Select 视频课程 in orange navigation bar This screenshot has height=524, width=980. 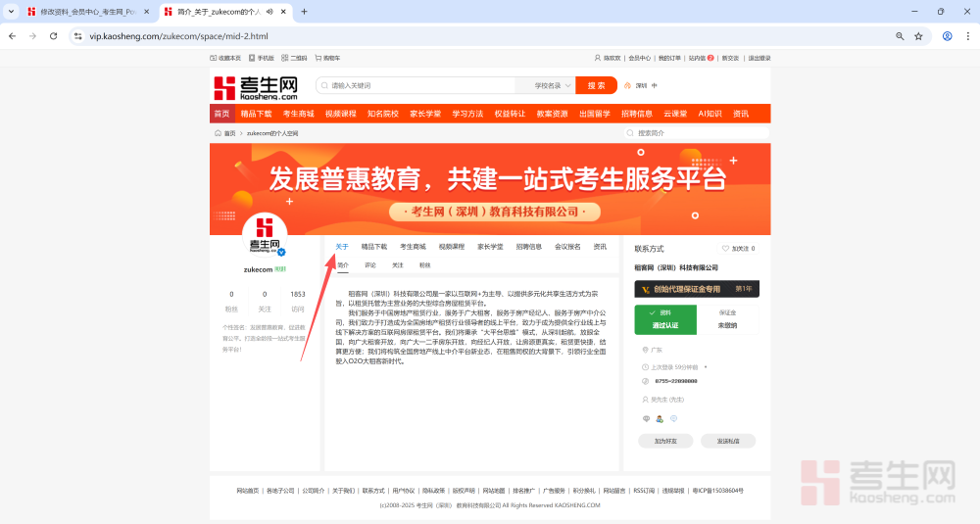[x=341, y=114]
